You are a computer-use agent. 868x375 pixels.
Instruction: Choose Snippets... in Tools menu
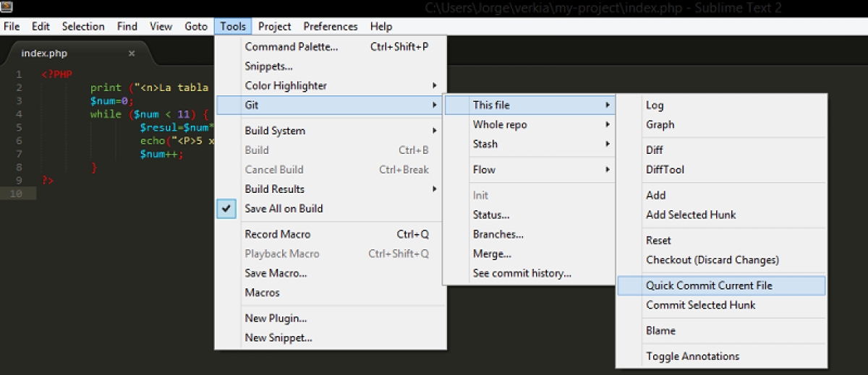point(331,66)
